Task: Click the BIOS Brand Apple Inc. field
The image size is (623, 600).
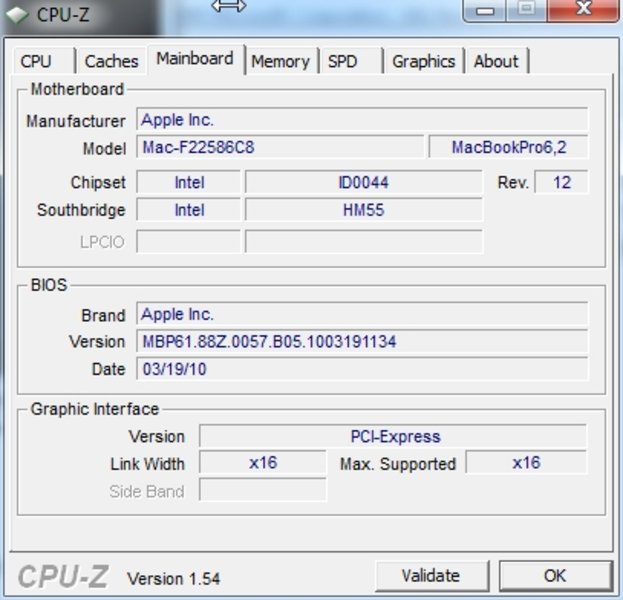Action: click(362, 314)
